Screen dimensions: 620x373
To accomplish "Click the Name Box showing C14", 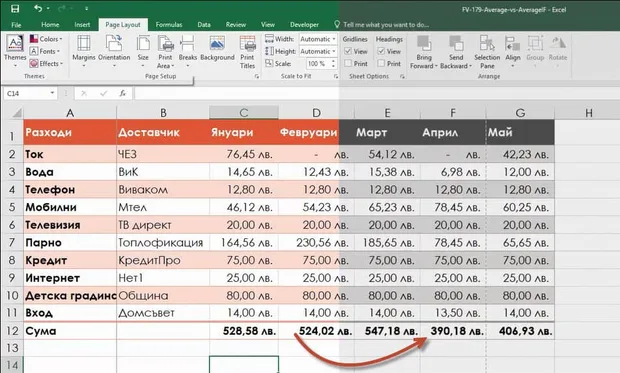I will [x=26, y=93].
